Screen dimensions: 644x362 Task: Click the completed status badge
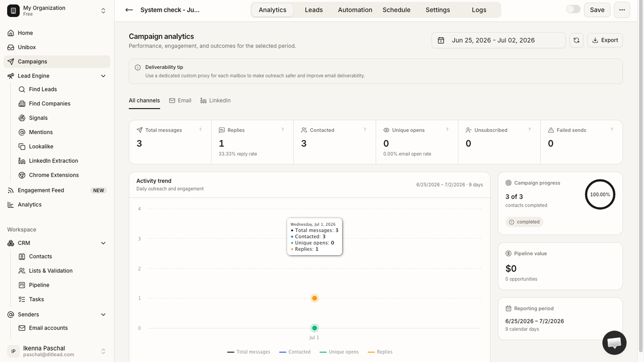pos(524,222)
